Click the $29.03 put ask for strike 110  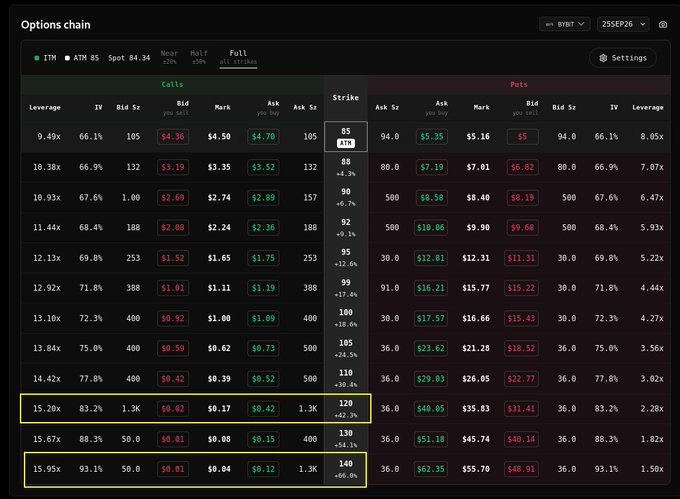431,379
